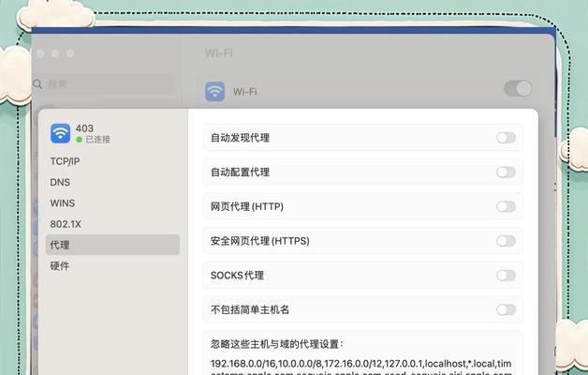The image size is (588, 375).
Task: Click the SOCKS代理 label
Action: click(238, 276)
